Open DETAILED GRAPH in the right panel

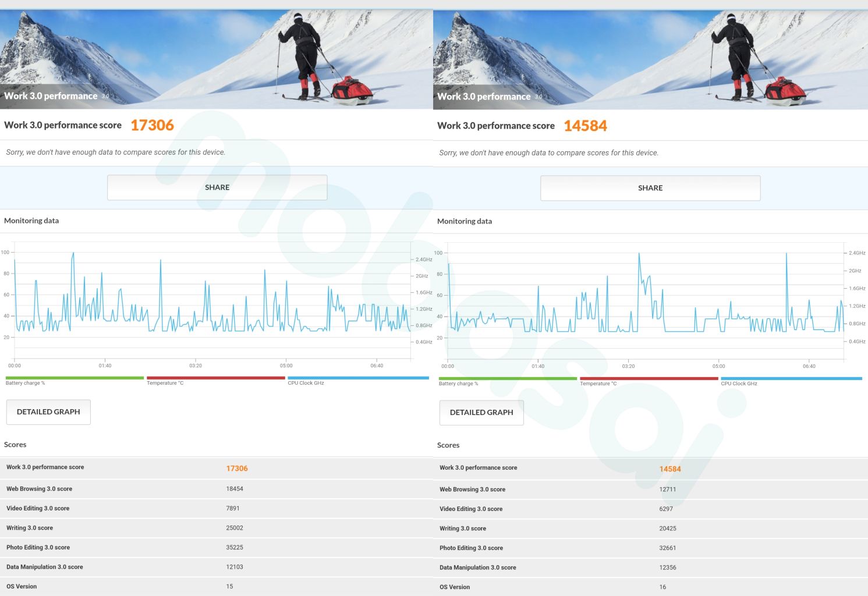[x=481, y=413]
